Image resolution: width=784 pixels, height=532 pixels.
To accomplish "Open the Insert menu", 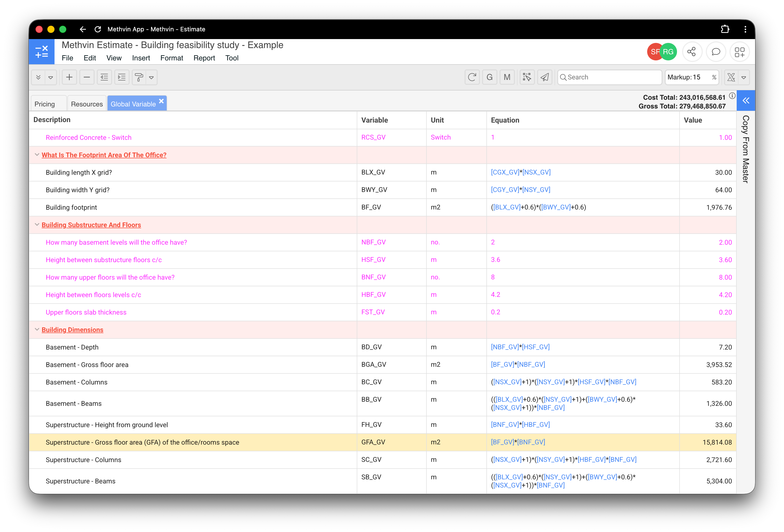I will click(141, 58).
